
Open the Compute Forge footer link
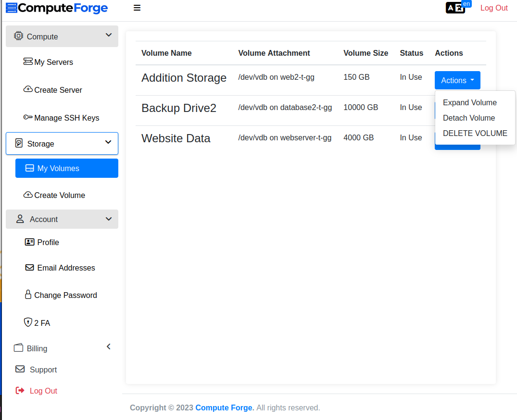(x=224, y=408)
